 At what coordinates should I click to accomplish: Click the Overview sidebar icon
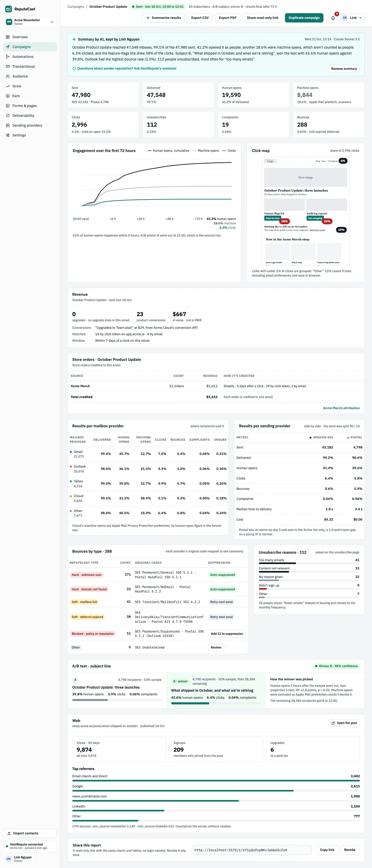click(8, 37)
